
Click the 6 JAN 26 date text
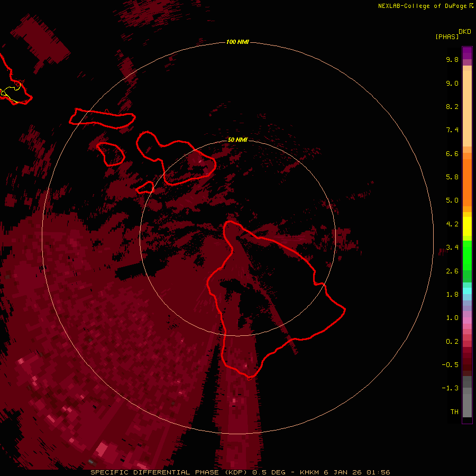(x=342, y=472)
